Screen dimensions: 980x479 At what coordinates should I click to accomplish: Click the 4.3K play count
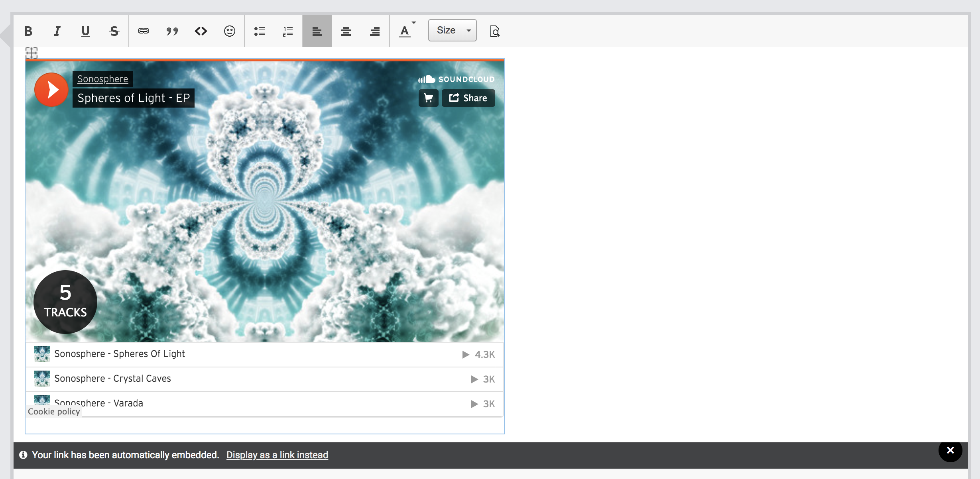pos(478,355)
